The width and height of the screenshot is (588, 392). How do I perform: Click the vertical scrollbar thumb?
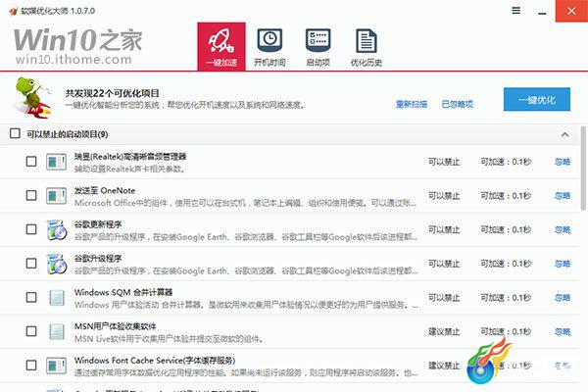click(x=583, y=168)
